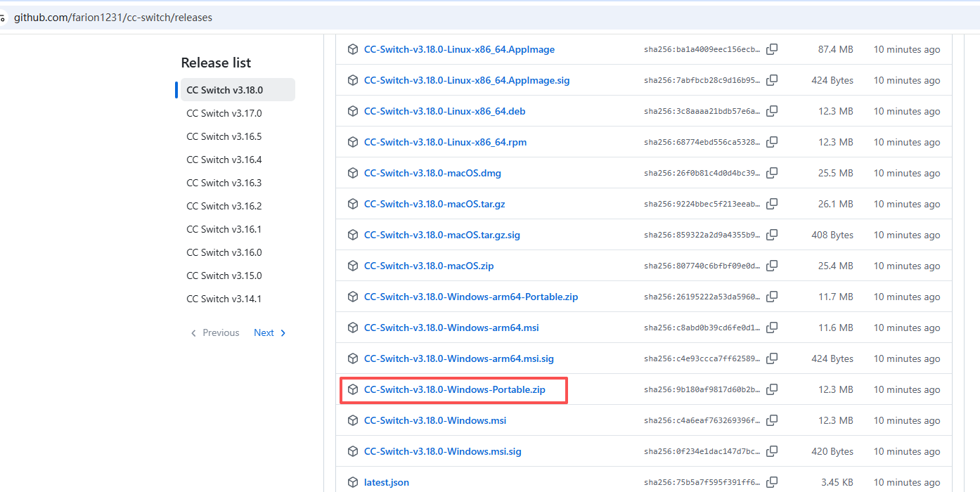Screen dimensions: 980x492
Task: Click package icon beside Linux-x86_64.rpm
Action: [x=353, y=142]
